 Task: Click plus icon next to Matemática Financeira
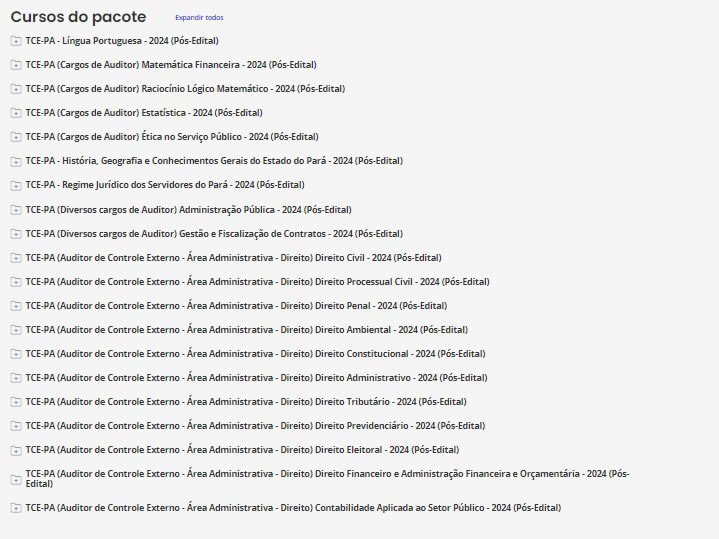coord(15,65)
